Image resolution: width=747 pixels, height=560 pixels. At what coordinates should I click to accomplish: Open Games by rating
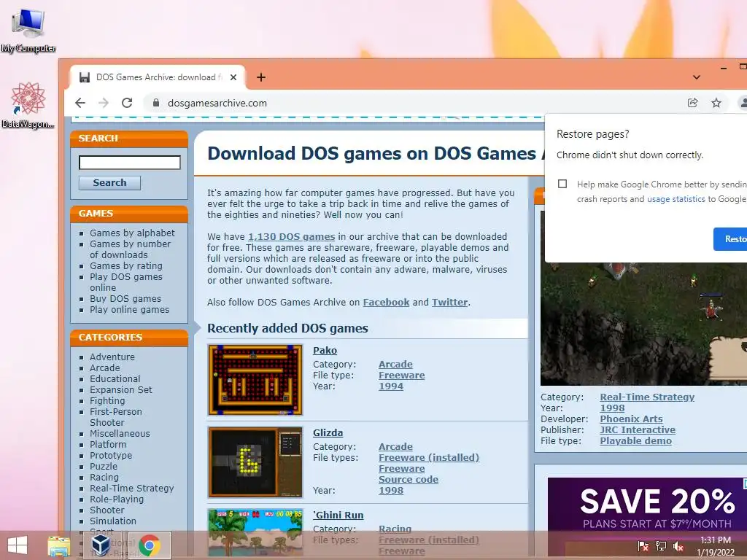point(126,265)
